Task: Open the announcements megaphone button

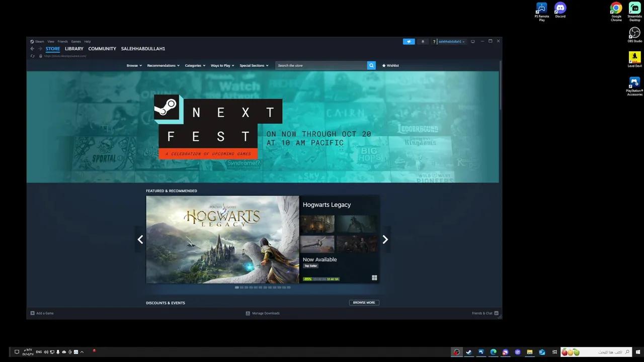Action: (x=409, y=41)
